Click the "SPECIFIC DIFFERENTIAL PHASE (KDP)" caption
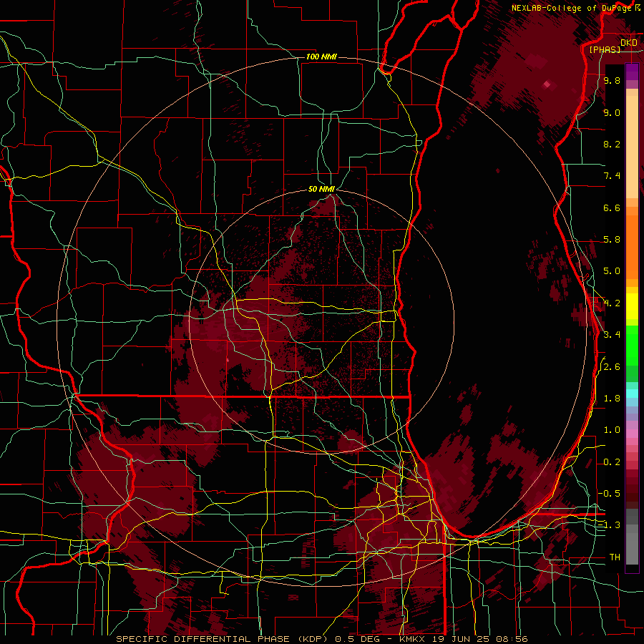This screenshot has width=644, height=644. pos(223,639)
